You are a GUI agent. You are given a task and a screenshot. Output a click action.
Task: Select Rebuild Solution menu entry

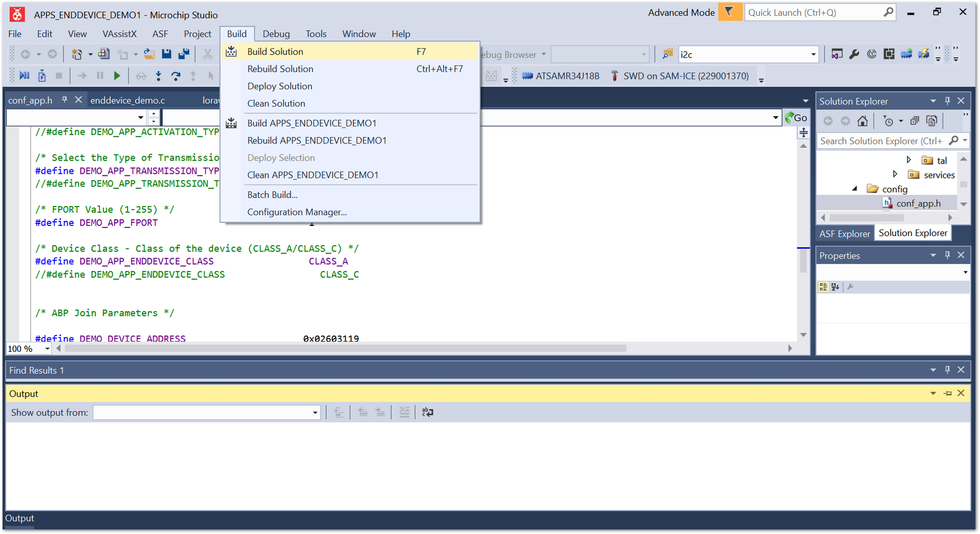click(x=351, y=69)
